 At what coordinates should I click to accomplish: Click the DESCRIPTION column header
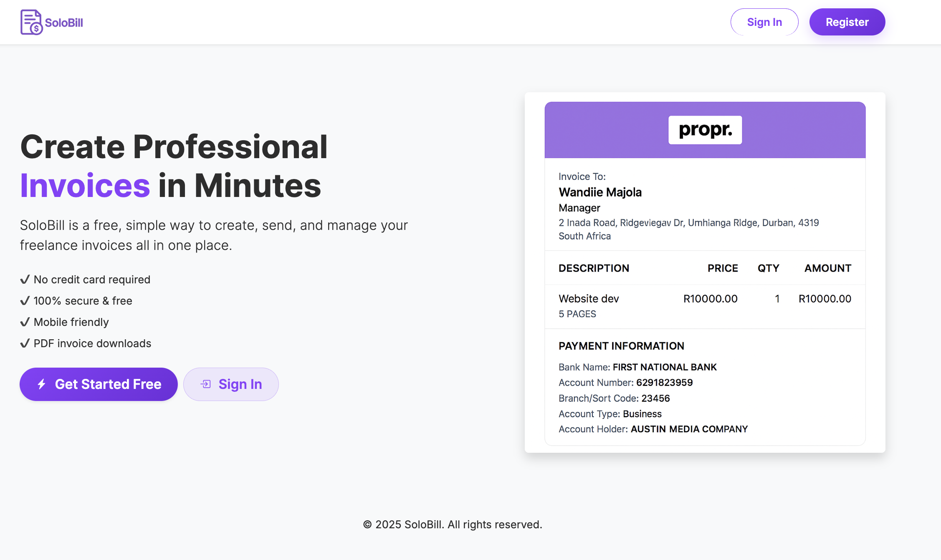point(594,268)
